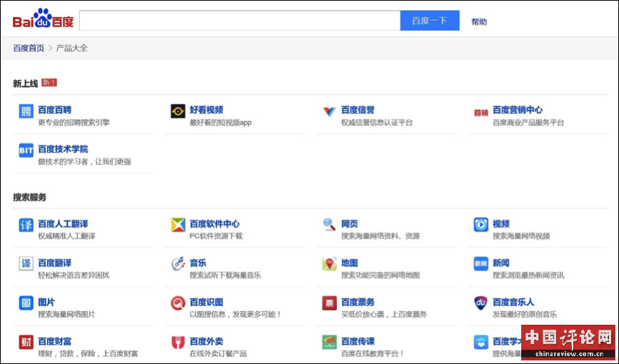The image size is (619, 364).
Task: Open the 新闻 title link
Action: click(x=501, y=263)
